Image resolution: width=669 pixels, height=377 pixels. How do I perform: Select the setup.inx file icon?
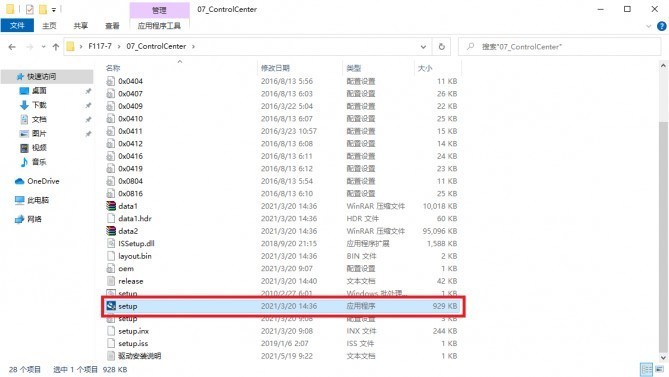click(x=111, y=331)
